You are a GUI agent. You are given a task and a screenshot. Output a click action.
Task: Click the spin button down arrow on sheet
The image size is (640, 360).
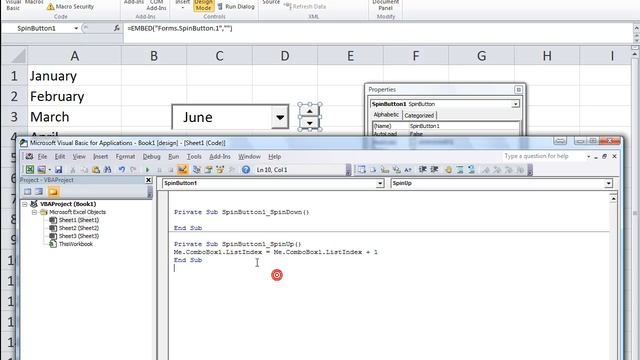pyautogui.click(x=310, y=122)
